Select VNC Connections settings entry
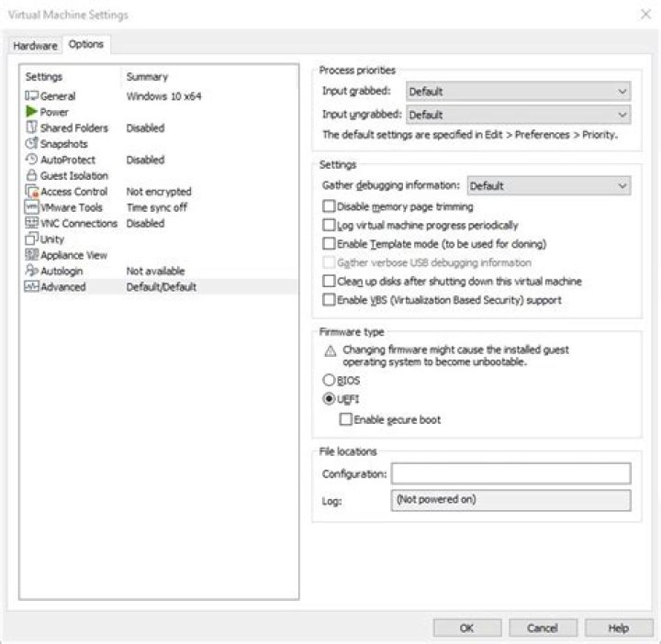 (79, 223)
